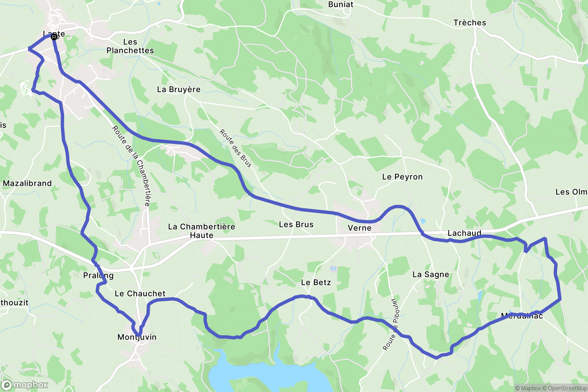The image size is (588, 392).
Task: Select the Route des Brus road label
Action: coord(235,148)
